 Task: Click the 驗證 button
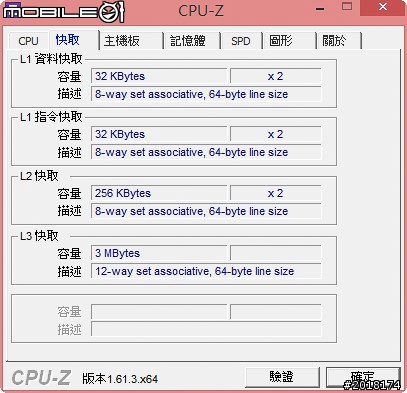(x=282, y=377)
